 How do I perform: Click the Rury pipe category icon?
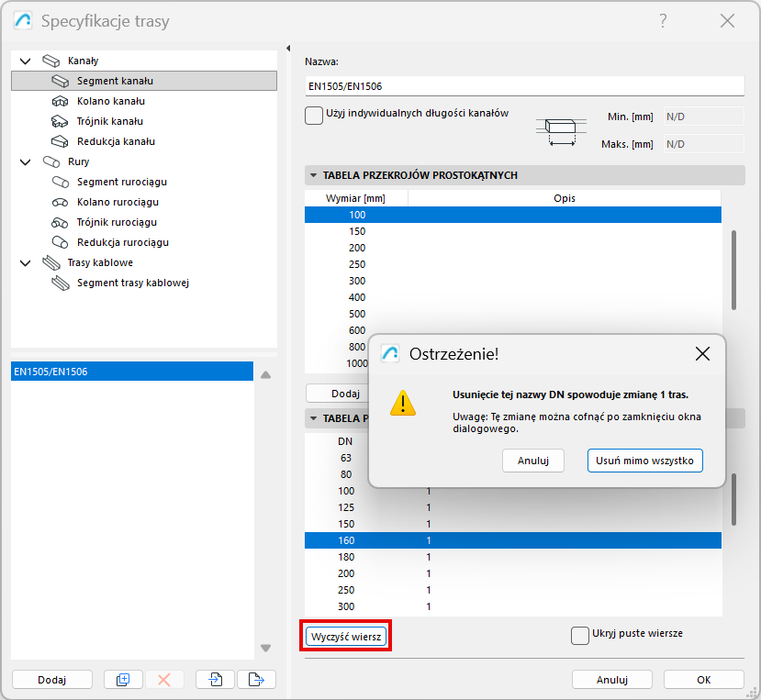tap(51, 161)
